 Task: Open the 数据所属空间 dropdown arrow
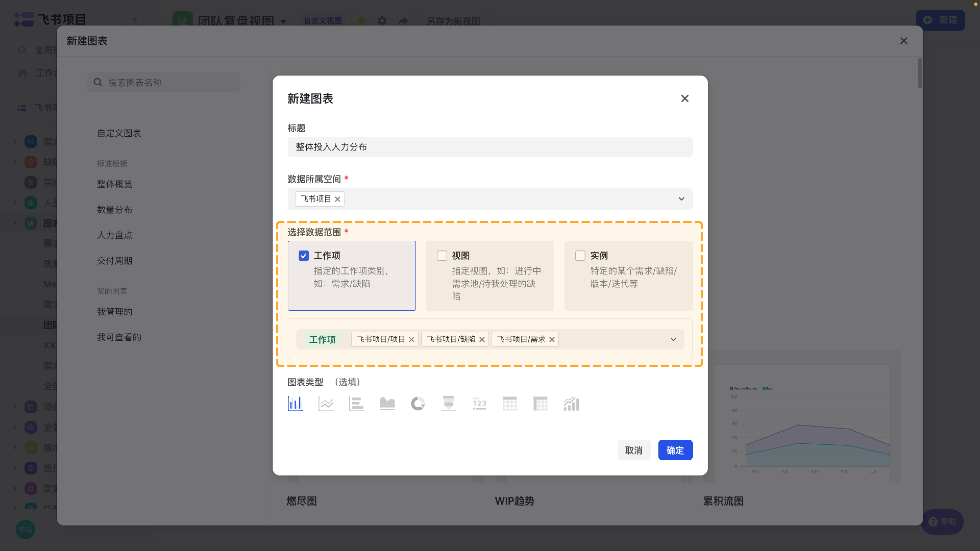681,199
